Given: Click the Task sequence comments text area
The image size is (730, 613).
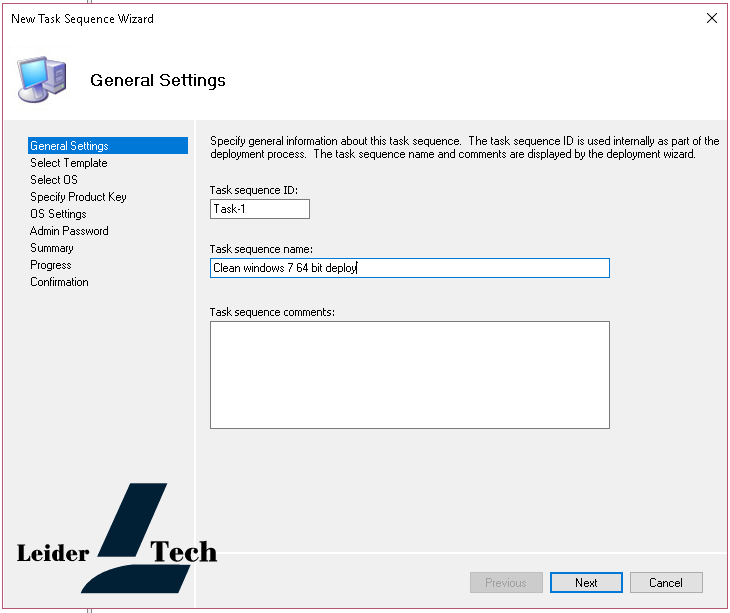Looking at the screenshot, I should tap(409, 374).
